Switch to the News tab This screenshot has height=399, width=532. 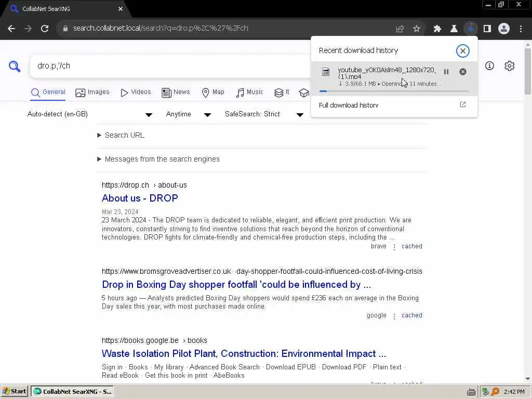point(176,92)
